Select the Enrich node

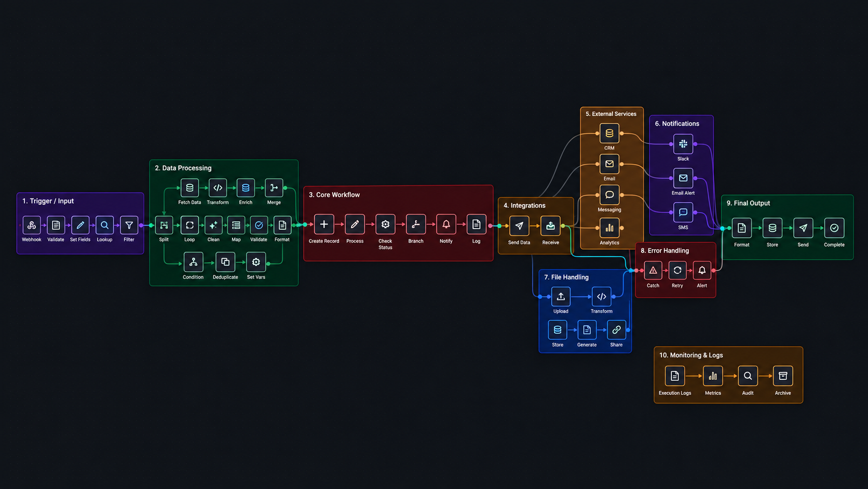(x=246, y=188)
